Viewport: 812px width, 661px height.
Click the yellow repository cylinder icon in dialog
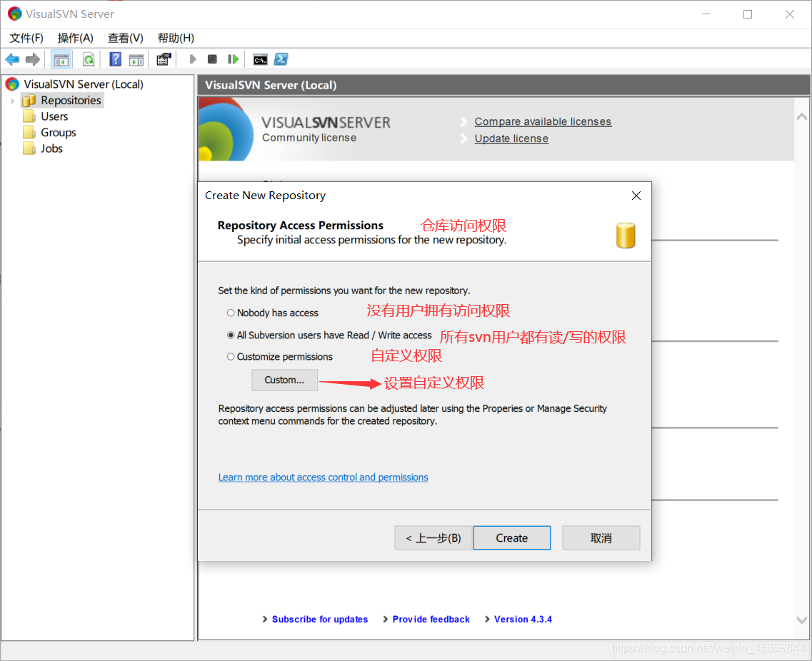coord(626,236)
